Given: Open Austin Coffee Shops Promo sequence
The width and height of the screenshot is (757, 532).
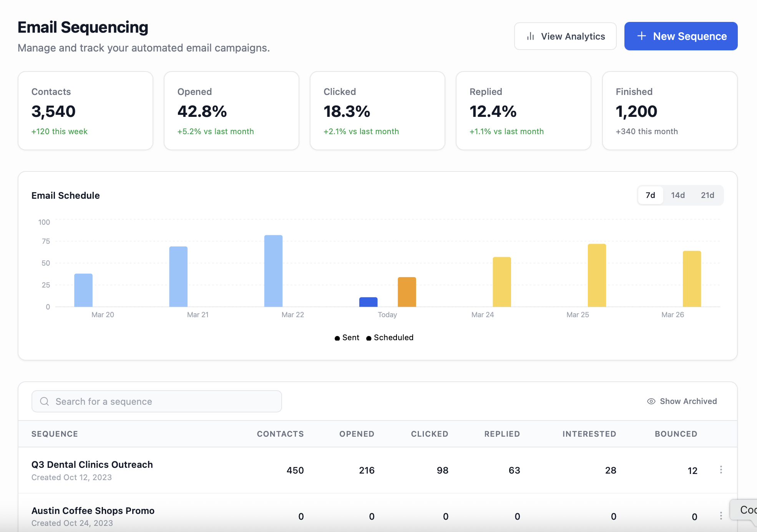Looking at the screenshot, I should tap(93, 511).
